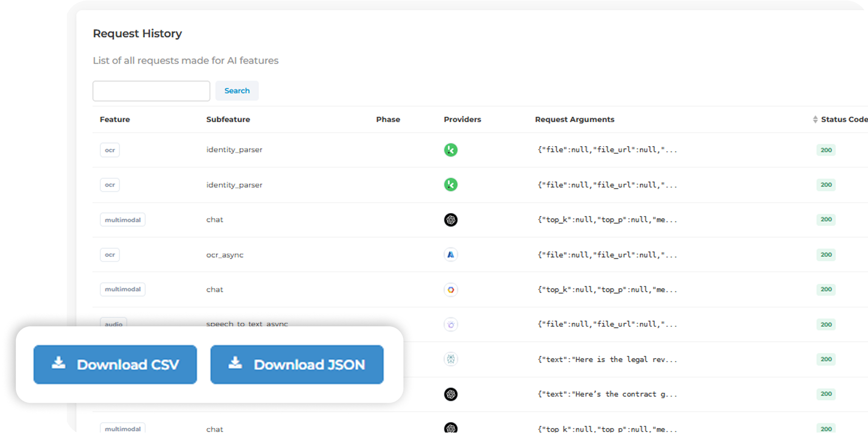Image resolution: width=868 pixels, height=435 pixels.
Task: Click provider icon in ocr_async row
Action: tap(451, 254)
